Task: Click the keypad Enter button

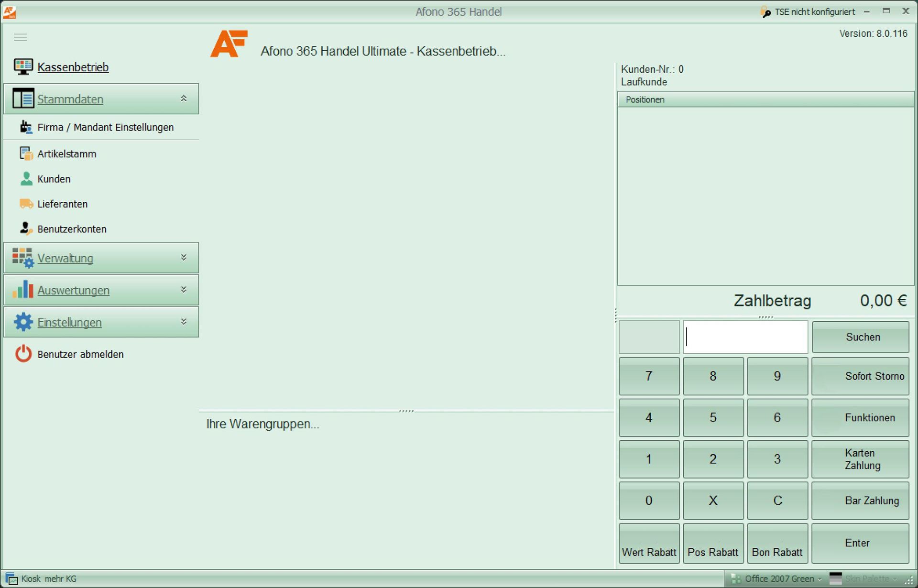Action: point(860,543)
